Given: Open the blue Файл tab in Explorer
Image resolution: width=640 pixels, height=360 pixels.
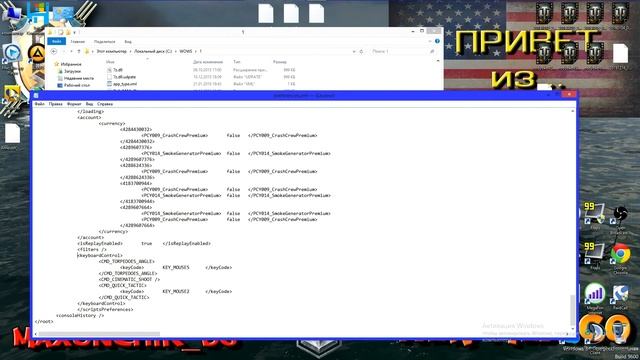Looking at the screenshot, I should [57, 41].
